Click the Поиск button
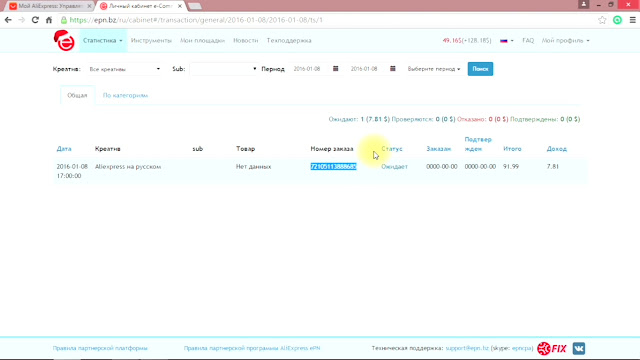 click(x=480, y=69)
